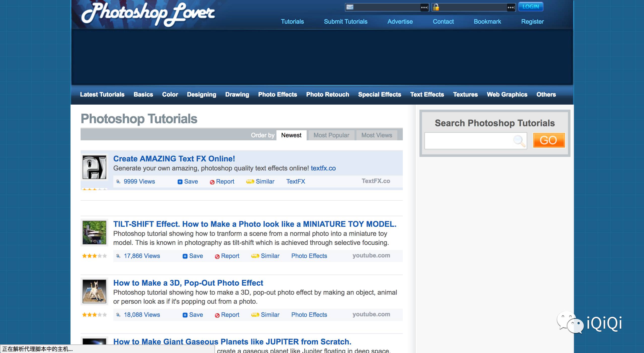The width and height of the screenshot is (644, 353).
Task: Click the Search Photoshop Tutorials text box
Action: click(476, 141)
